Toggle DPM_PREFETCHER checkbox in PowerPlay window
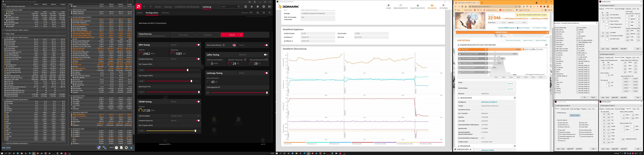Screen dimensions: 644x155 [555, 28]
